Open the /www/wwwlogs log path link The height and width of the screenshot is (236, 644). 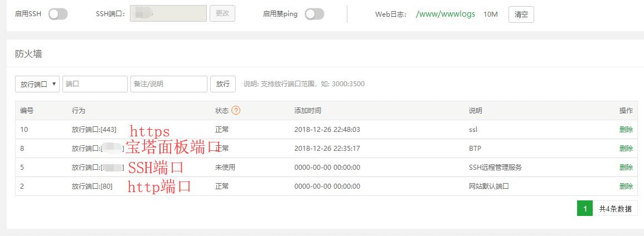pos(446,14)
